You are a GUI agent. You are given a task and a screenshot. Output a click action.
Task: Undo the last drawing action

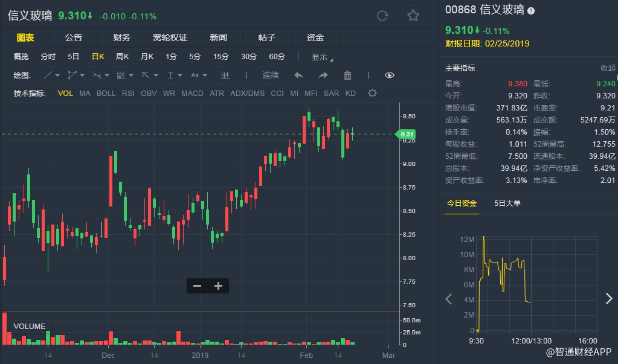[298, 75]
